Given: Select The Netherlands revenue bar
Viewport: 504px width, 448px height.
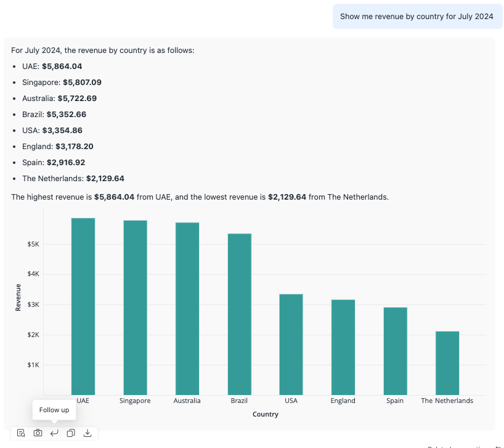Looking at the screenshot, I should click(447, 363).
